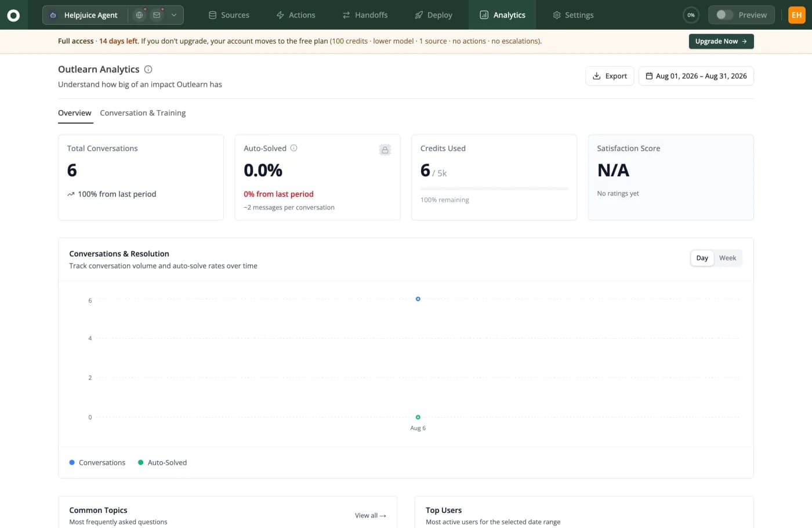Click the Common Topics heading
Viewport: 812px width, 528px height.
pyautogui.click(x=98, y=510)
